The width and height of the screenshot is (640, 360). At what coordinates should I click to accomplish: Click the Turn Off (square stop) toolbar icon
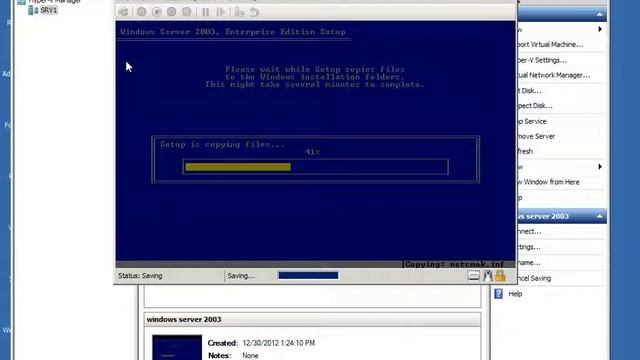point(156,12)
